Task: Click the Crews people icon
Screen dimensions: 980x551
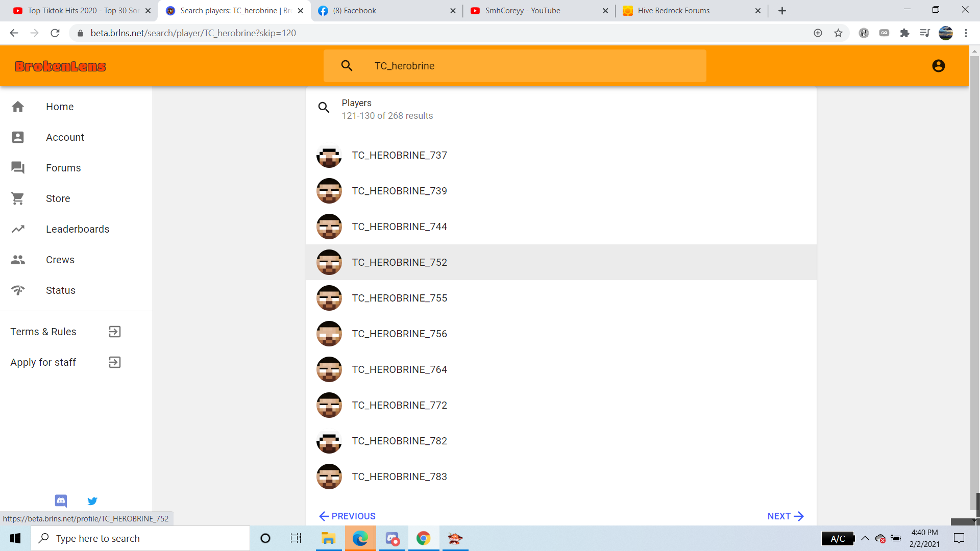Action: [x=18, y=260]
